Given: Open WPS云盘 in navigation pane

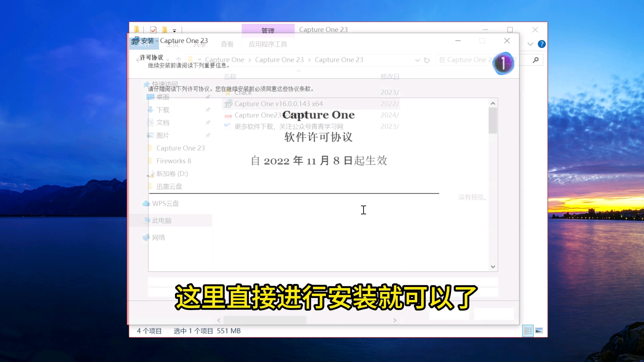Looking at the screenshot, I should tap(165, 203).
